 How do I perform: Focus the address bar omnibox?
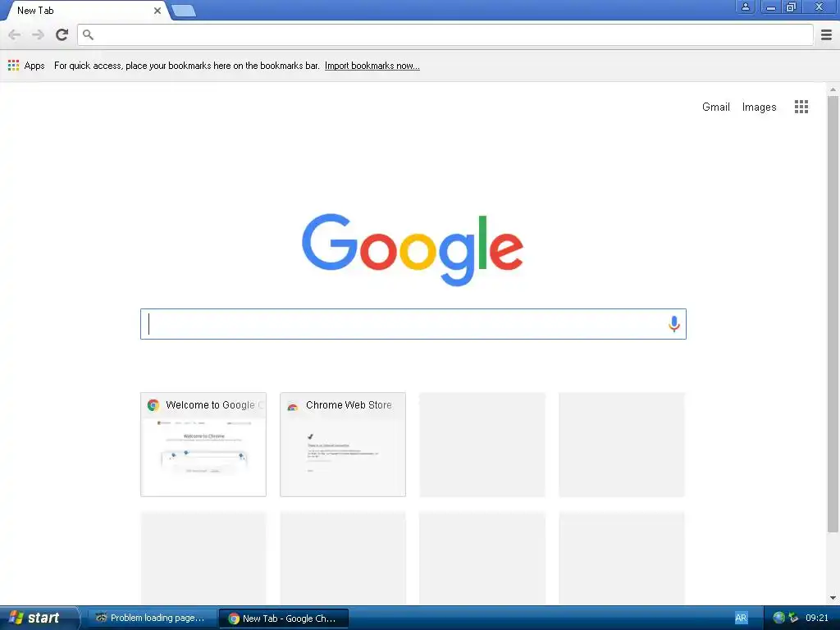pos(445,34)
